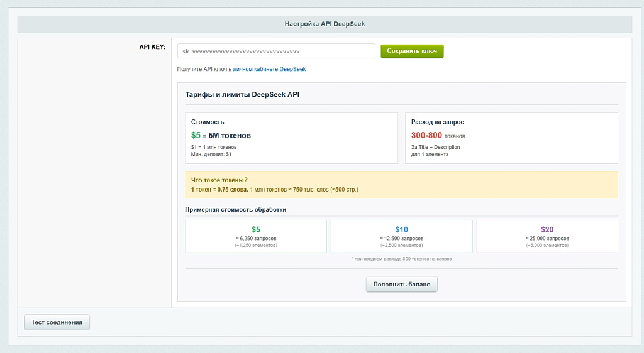
Task: Click the Мин. депозит: $1 text
Action: pyautogui.click(x=211, y=154)
